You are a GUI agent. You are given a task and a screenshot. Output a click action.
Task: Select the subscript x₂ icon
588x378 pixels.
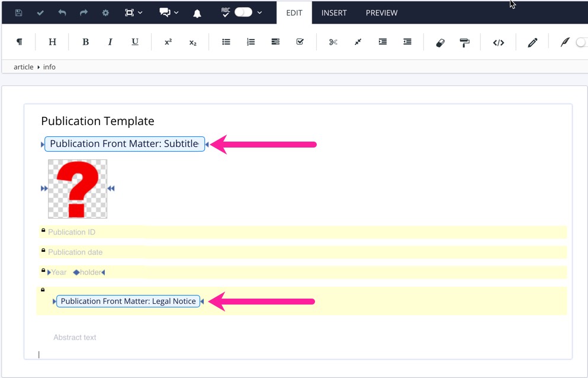(x=193, y=41)
